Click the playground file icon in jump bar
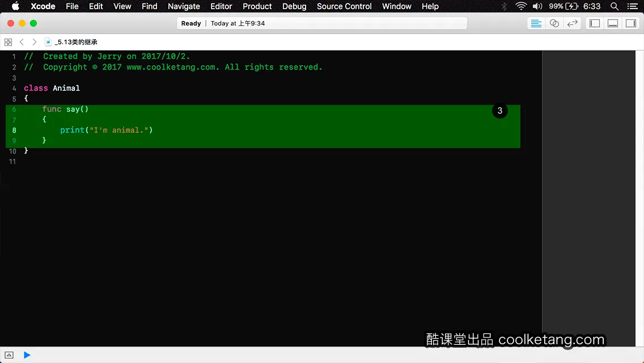This screenshot has width=644, height=363. 48,42
